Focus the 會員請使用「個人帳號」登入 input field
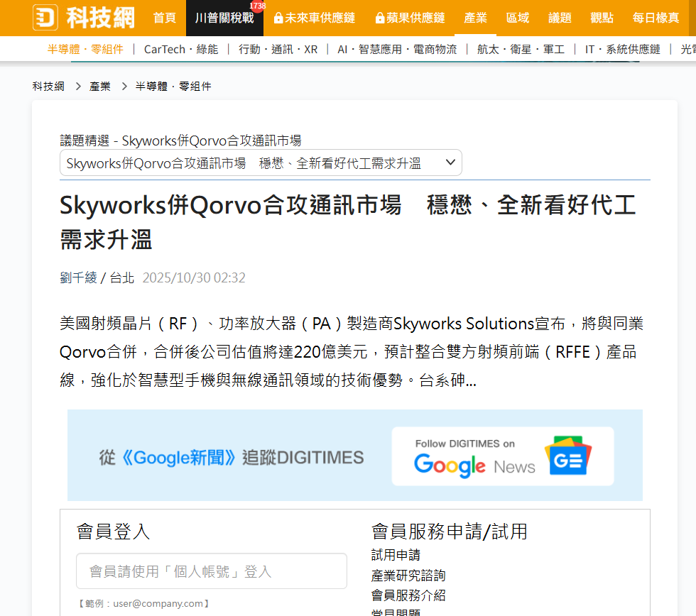Image resolution: width=696 pixels, height=616 pixels. click(212, 571)
